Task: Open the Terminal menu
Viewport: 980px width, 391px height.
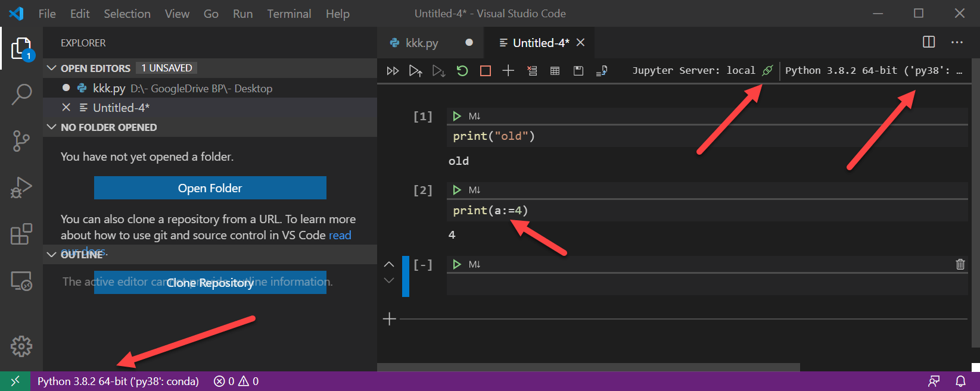Action: [x=289, y=13]
